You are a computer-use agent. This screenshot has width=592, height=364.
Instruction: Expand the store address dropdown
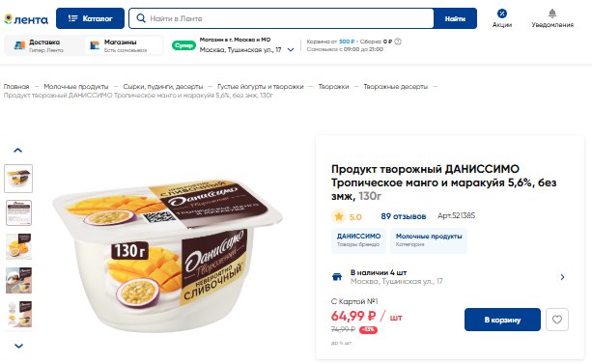291,49
